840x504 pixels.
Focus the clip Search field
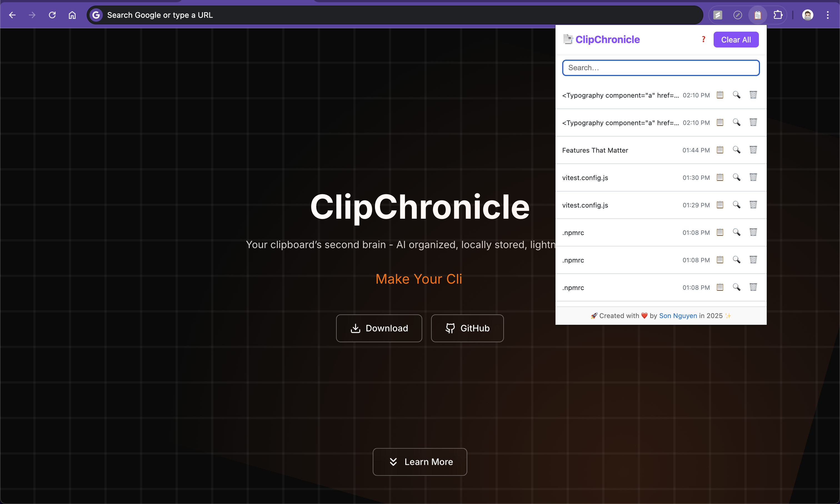[x=661, y=68]
